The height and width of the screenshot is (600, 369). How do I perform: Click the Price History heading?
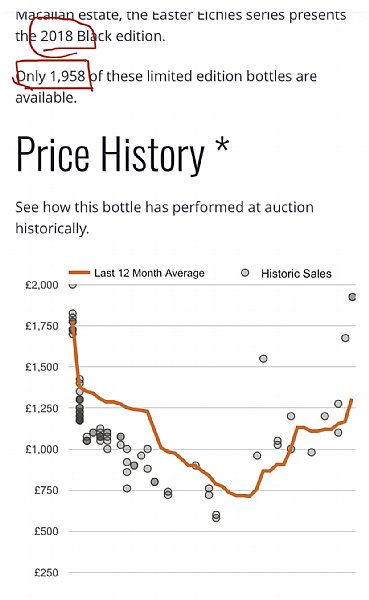point(111,154)
